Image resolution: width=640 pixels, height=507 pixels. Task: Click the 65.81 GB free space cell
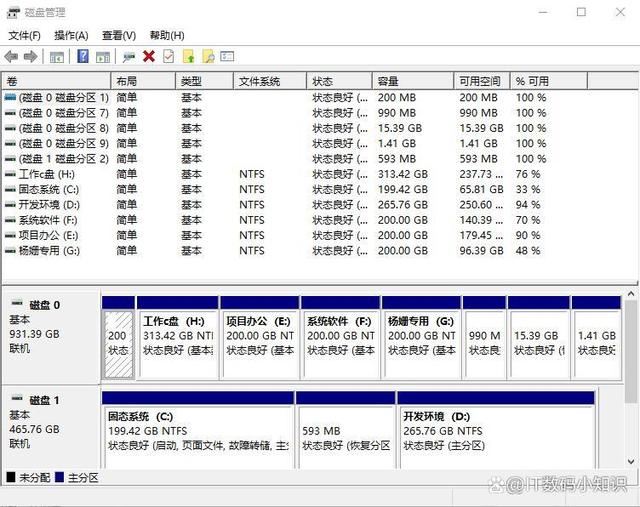481,189
